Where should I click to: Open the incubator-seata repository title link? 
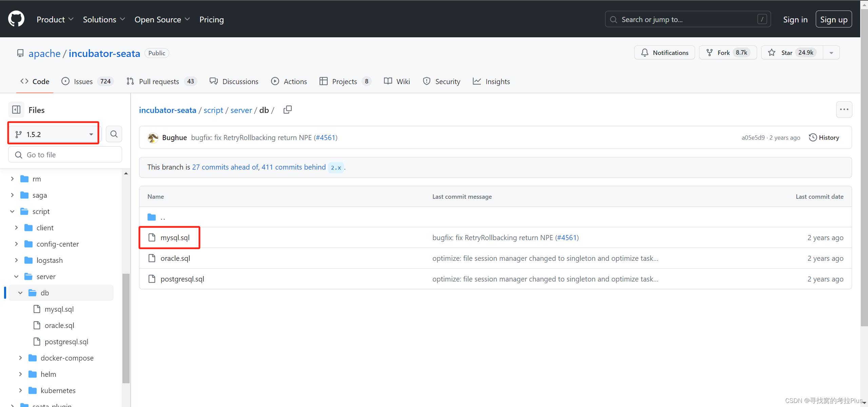click(104, 53)
